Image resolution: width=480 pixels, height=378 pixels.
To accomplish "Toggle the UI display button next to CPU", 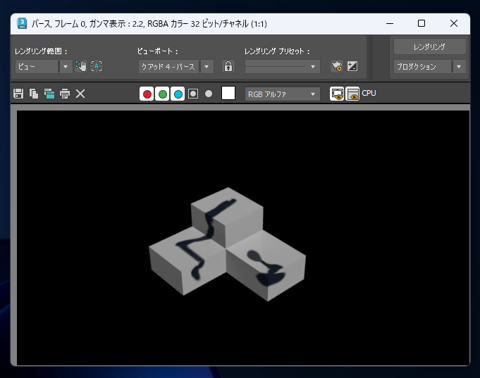I will (352, 94).
